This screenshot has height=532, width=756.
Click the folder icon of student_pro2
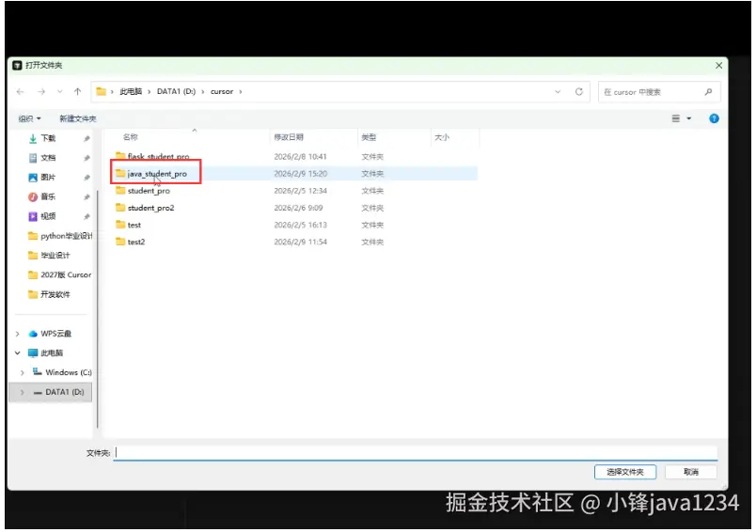pos(120,208)
